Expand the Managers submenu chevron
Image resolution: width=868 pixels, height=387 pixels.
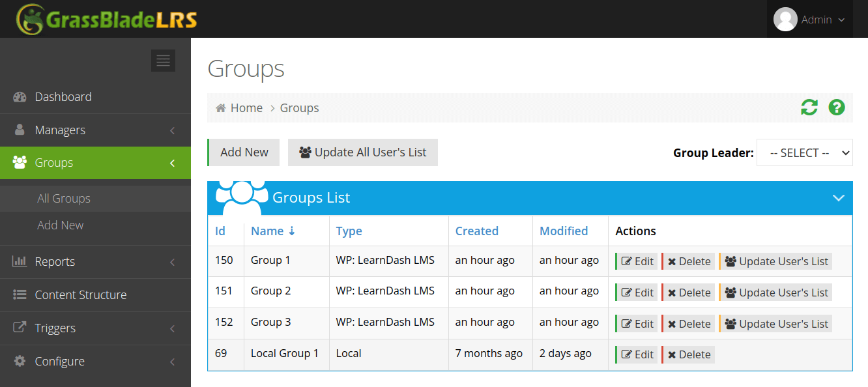click(173, 130)
